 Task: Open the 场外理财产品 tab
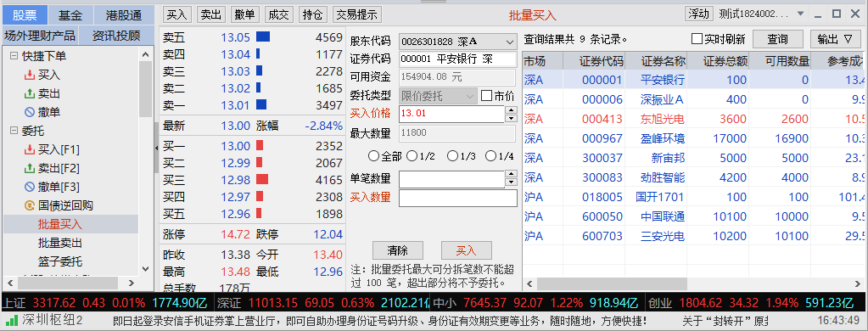40,36
